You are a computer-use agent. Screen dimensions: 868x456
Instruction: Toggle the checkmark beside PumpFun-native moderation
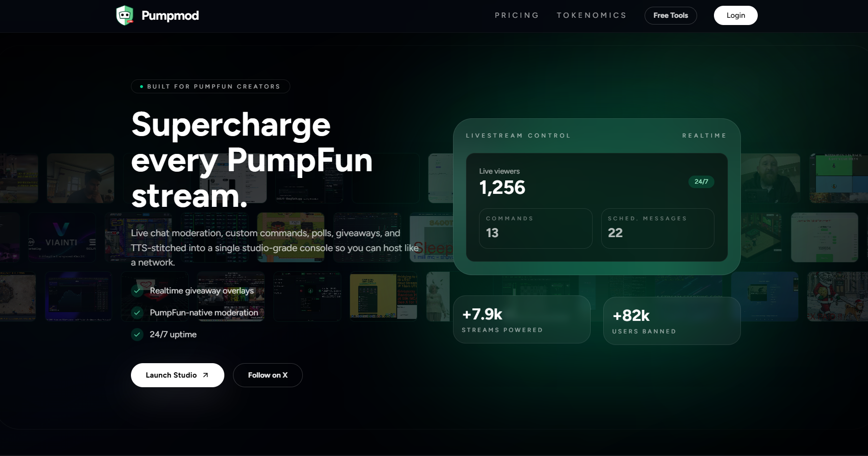(x=137, y=313)
